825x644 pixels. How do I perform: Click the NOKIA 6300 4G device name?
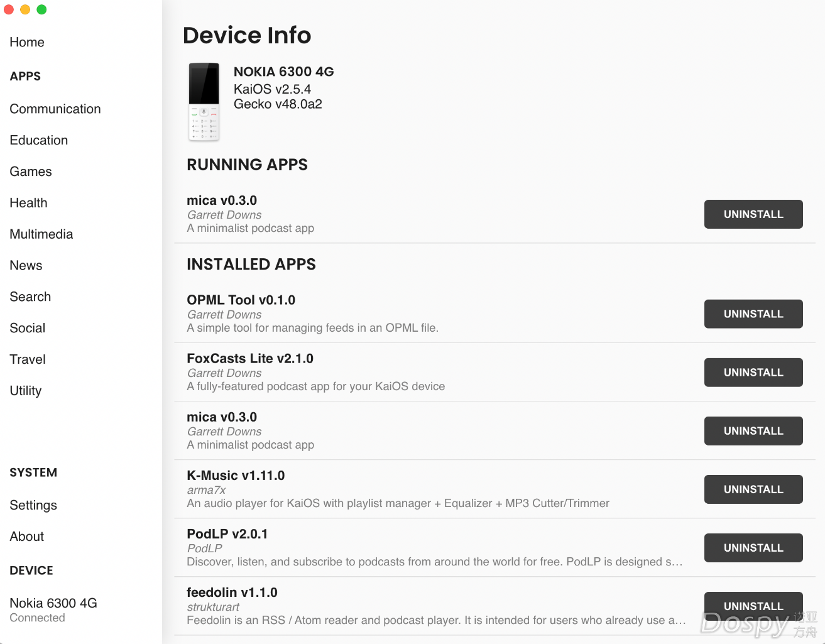tap(283, 72)
